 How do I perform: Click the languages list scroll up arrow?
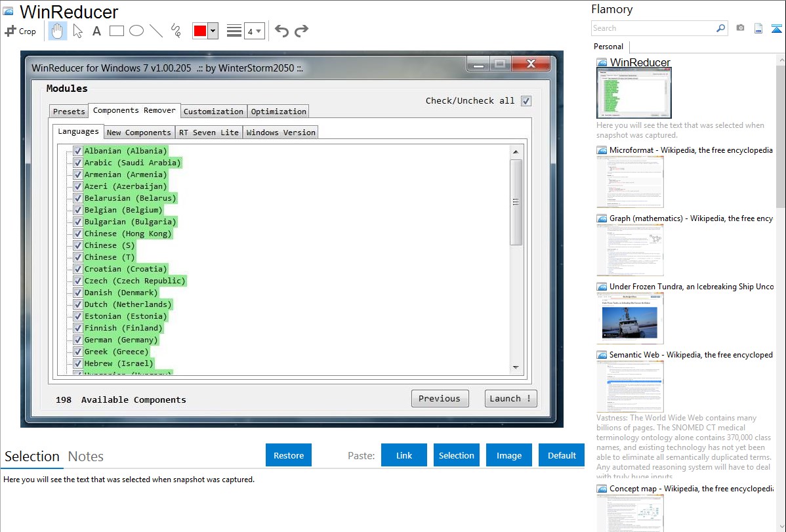pyautogui.click(x=516, y=152)
